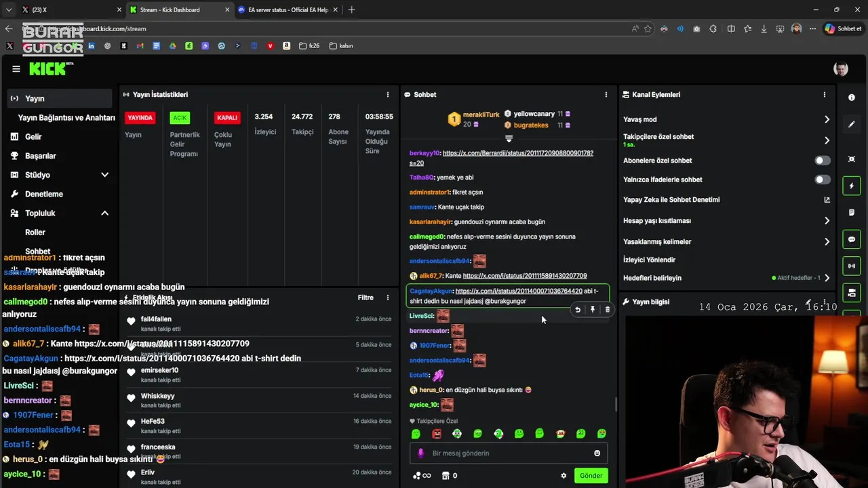
Task: Click the Bir mesaj gönderin input field
Action: (509, 453)
